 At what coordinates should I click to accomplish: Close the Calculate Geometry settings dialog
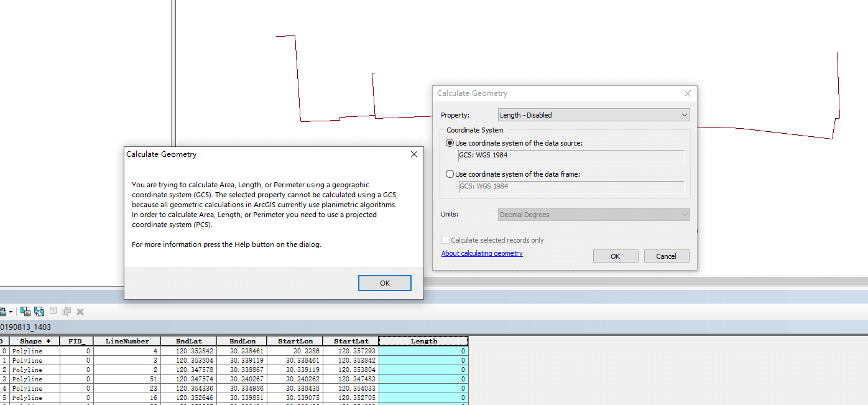coord(687,93)
